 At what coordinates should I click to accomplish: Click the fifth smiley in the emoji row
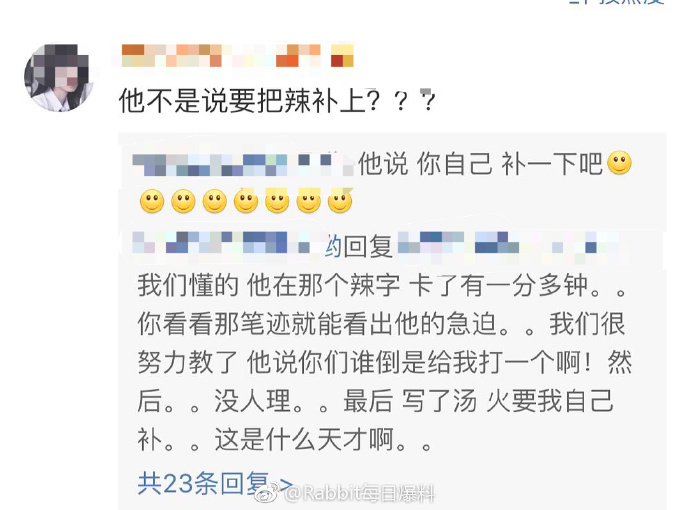[x=277, y=201]
